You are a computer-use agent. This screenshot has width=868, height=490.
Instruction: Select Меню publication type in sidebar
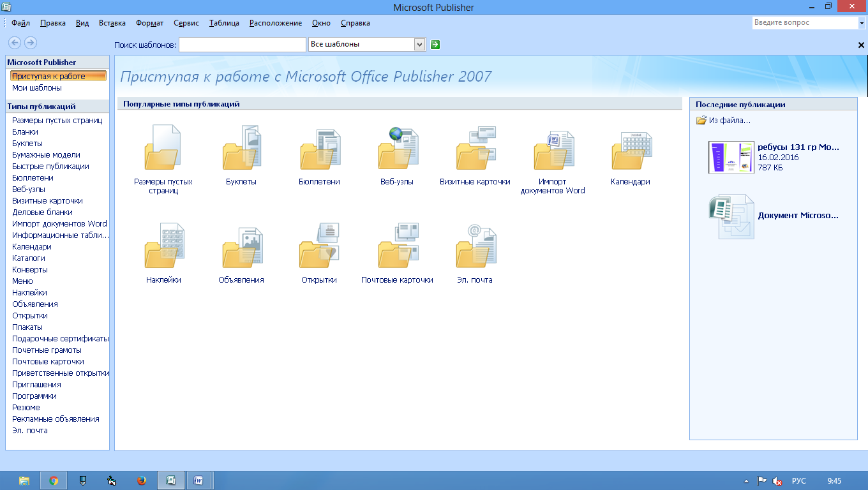22,281
